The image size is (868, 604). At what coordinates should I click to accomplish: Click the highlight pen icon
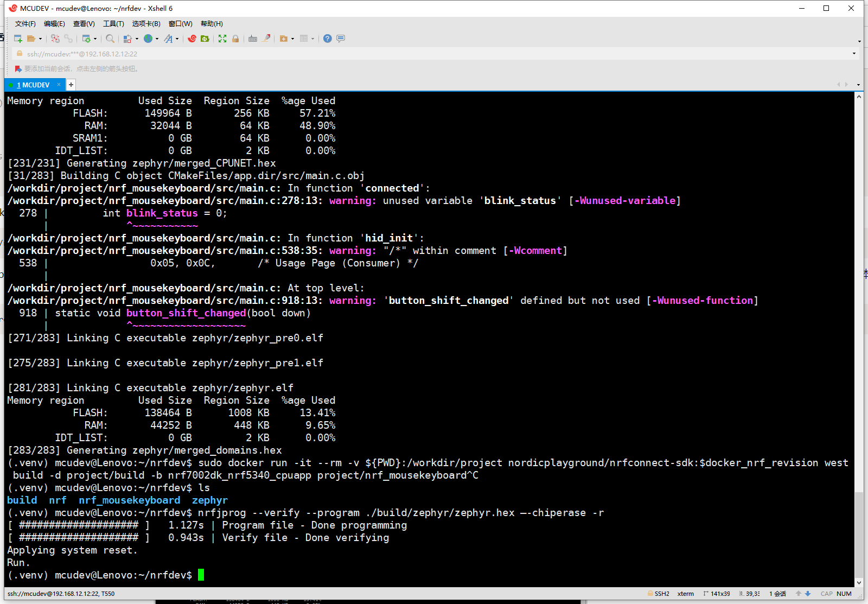point(266,39)
